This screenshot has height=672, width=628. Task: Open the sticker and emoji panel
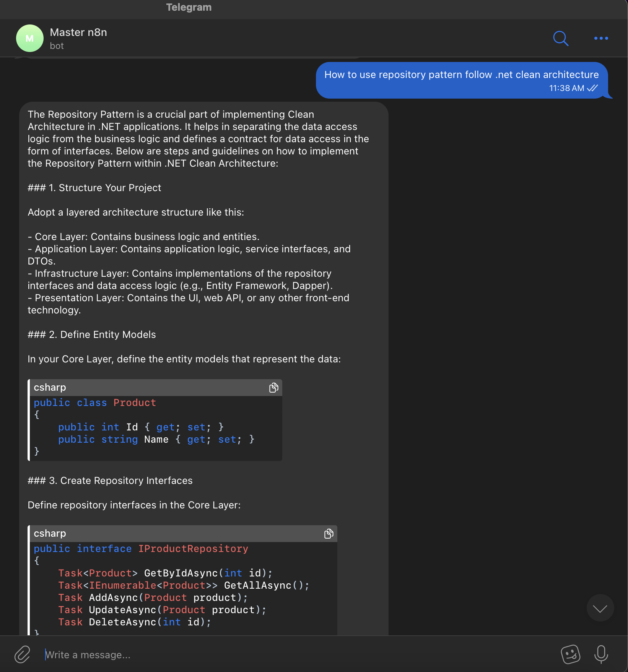[x=570, y=654]
